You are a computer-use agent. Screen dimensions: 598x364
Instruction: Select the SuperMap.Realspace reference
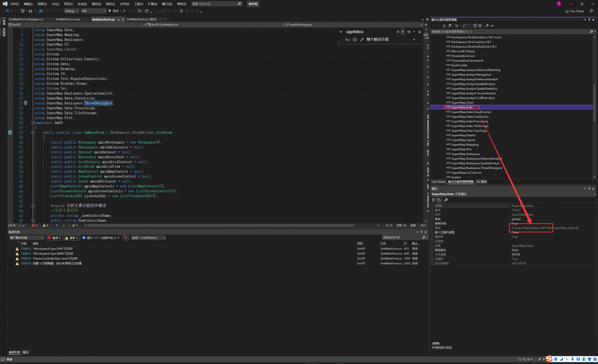tap(465, 154)
